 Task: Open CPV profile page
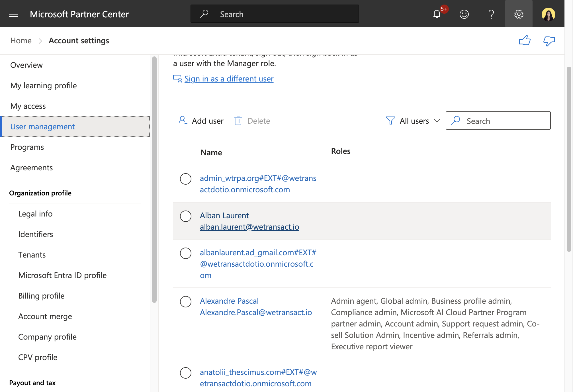[38, 357]
